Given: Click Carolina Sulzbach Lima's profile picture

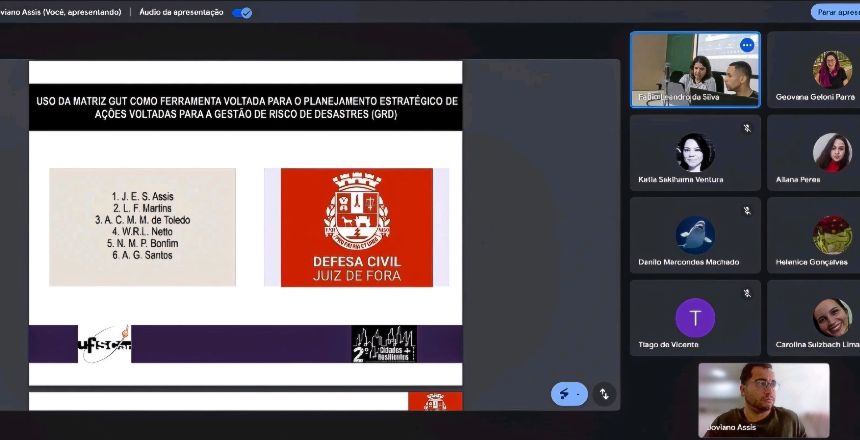Looking at the screenshot, I should (832, 318).
